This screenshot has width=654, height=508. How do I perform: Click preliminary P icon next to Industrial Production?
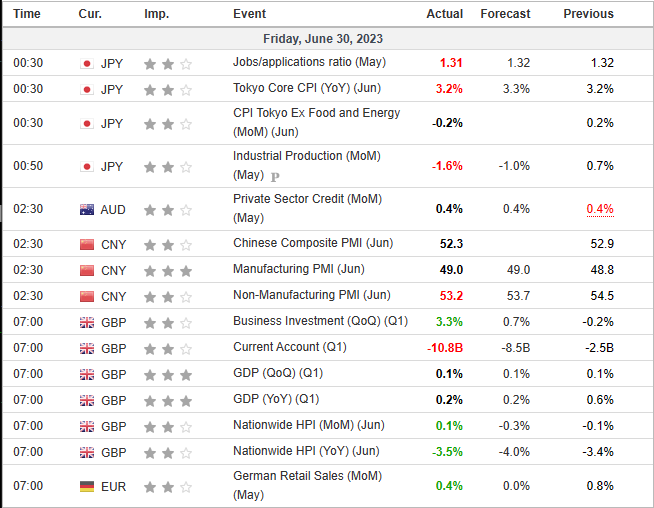(275, 176)
